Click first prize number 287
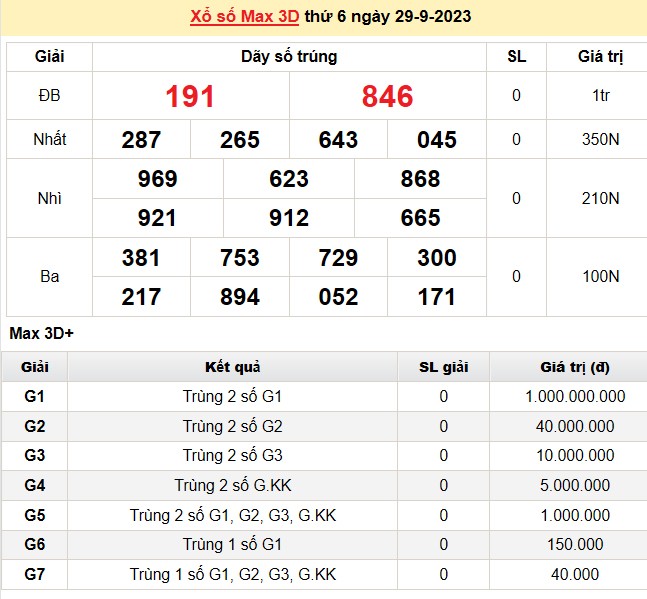The image size is (647, 599). pyautogui.click(x=141, y=140)
